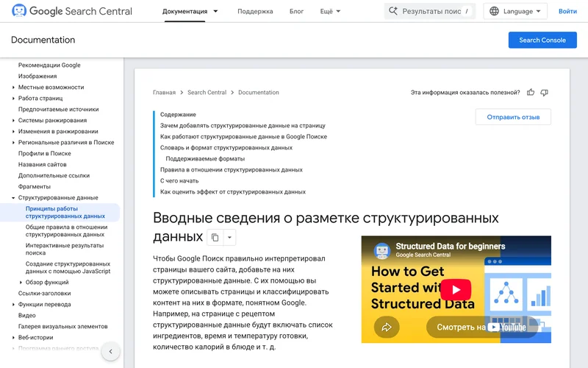The image size is (588, 368).
Task: Open Создание структурированных данных с помощью JavaScript
Action: click(x=68, y=268)
